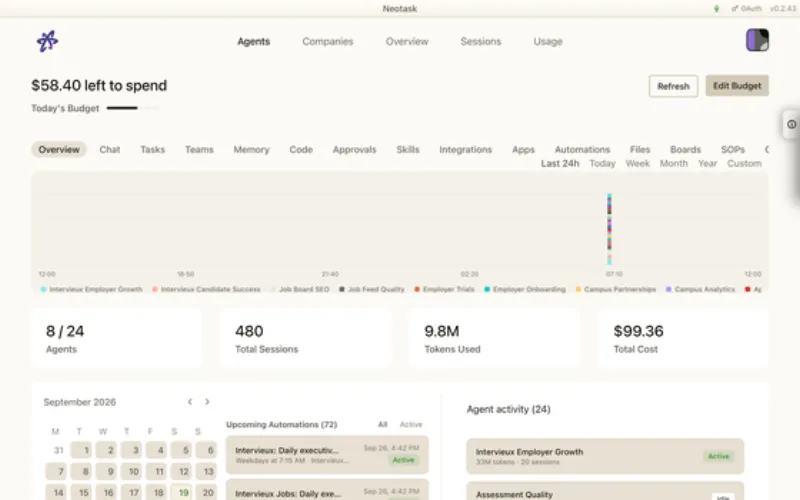Open Intervieux Employer Growth agent card
This screenshot has width=800, height=500.
(x=605, y=457)
